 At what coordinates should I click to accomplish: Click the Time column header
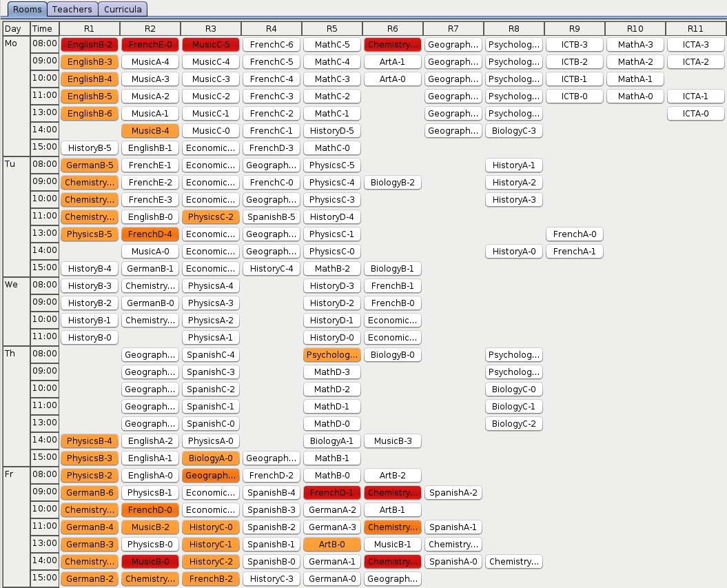coord(43,28)
